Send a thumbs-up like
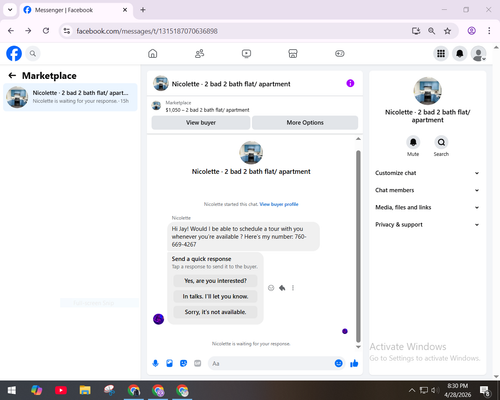The image size is (500, 400). pos(354,363)
